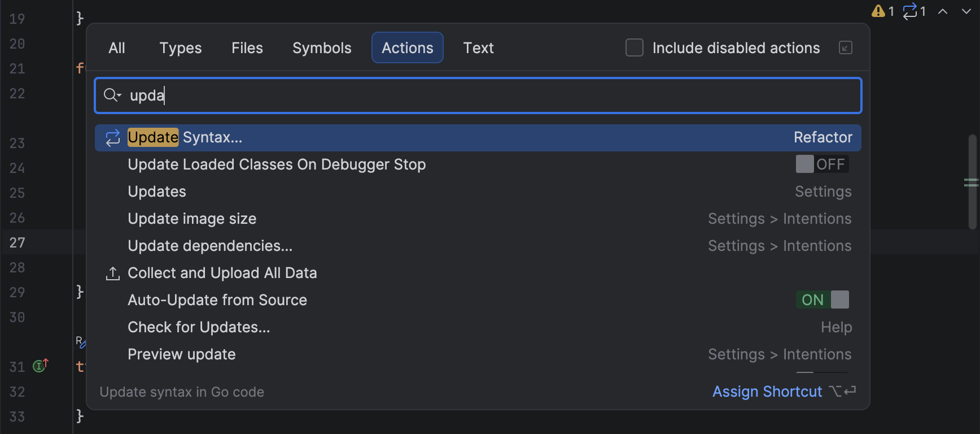Switch to the Files tab
980x434 pixels.
(247, 48)
